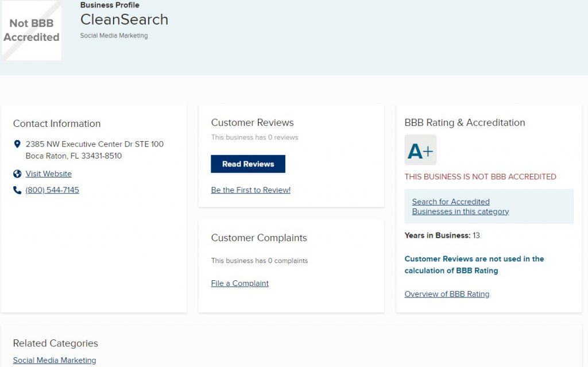Screen dimensions: 588x367
Task: Open Be the First to Review link
Action: click(x=250, y=190)
